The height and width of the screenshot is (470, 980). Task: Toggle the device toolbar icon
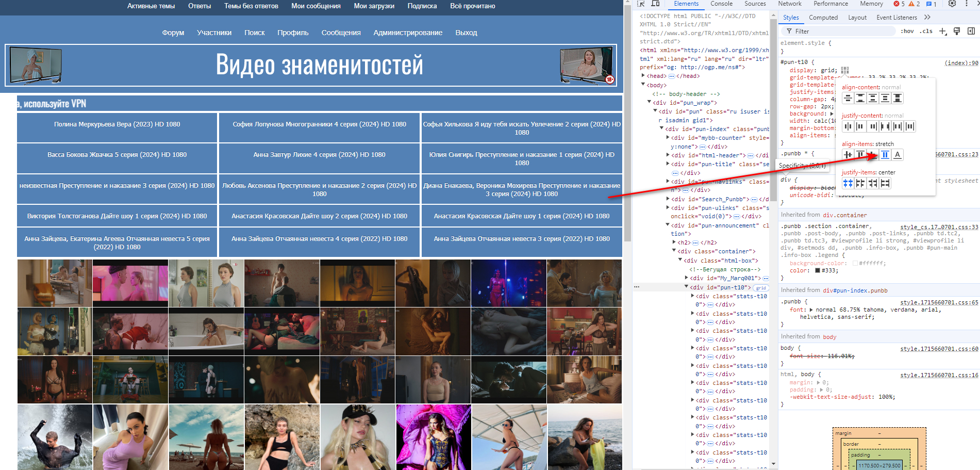tap(655, 4)
